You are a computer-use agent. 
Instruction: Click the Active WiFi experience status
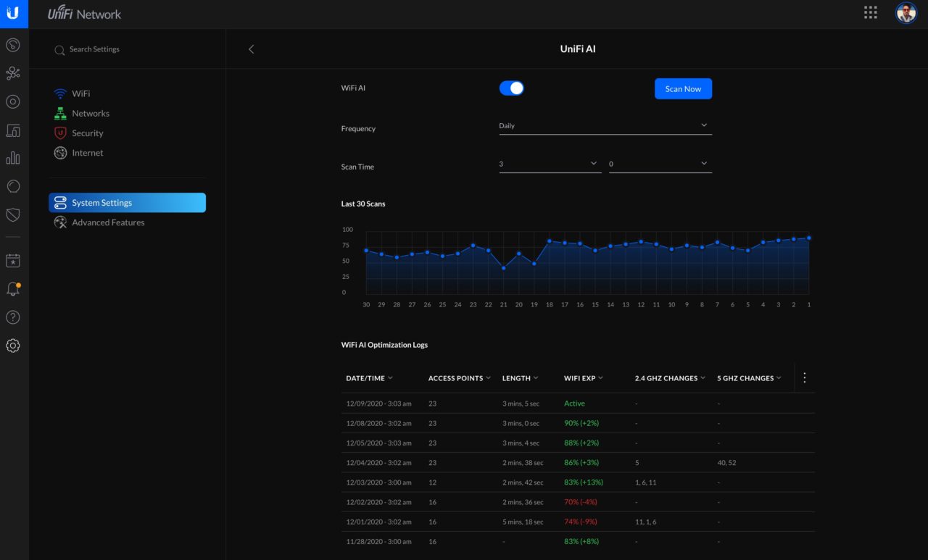click(574, 404)
